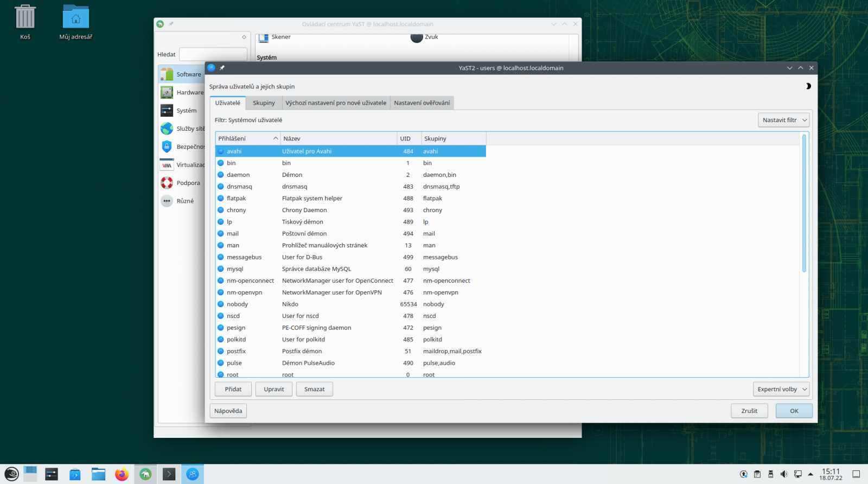Open the Nastavit filtr dropdown

pos(783,120)
